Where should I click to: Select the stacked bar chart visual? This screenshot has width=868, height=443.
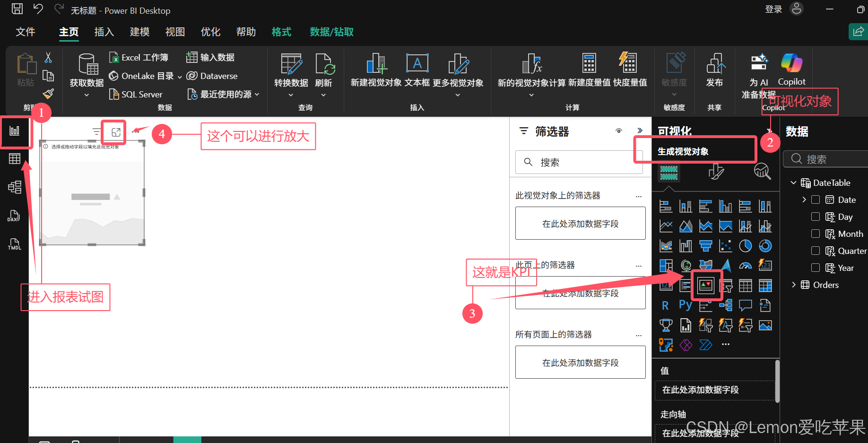[x=666, y=206]
